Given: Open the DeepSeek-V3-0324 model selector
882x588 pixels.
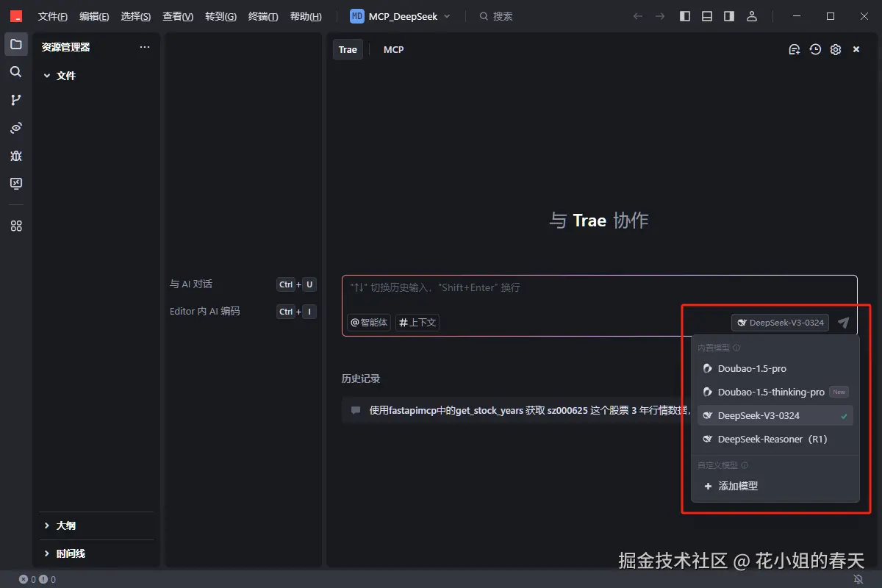Looking at the screenshot, I should pos(781,323).
